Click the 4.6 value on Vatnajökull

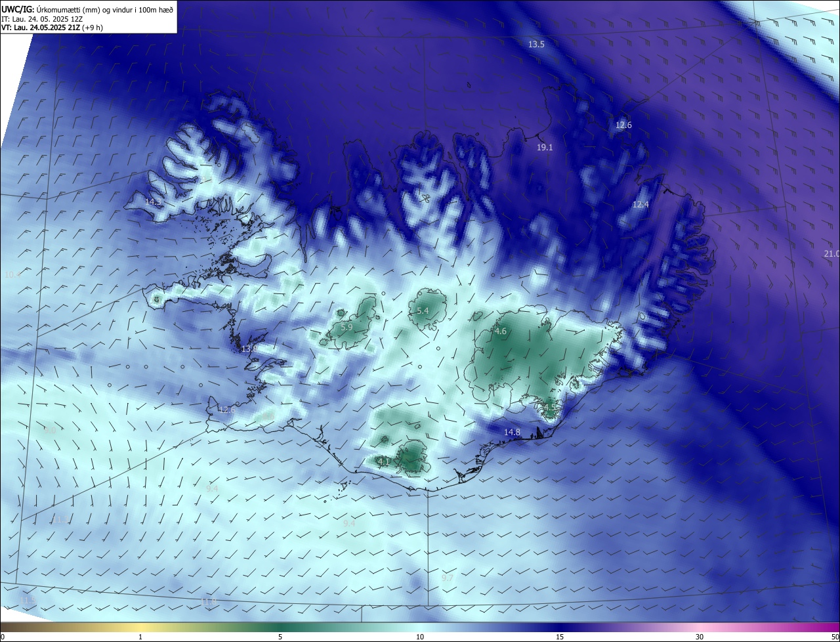pos(501,332)
